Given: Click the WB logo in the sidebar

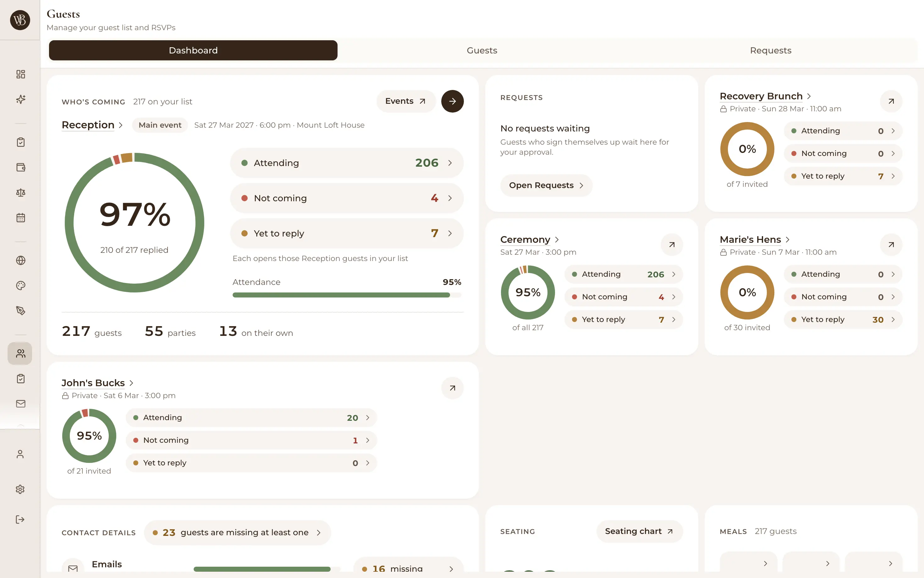Looking at the screenshot, I should click(20, 20).
